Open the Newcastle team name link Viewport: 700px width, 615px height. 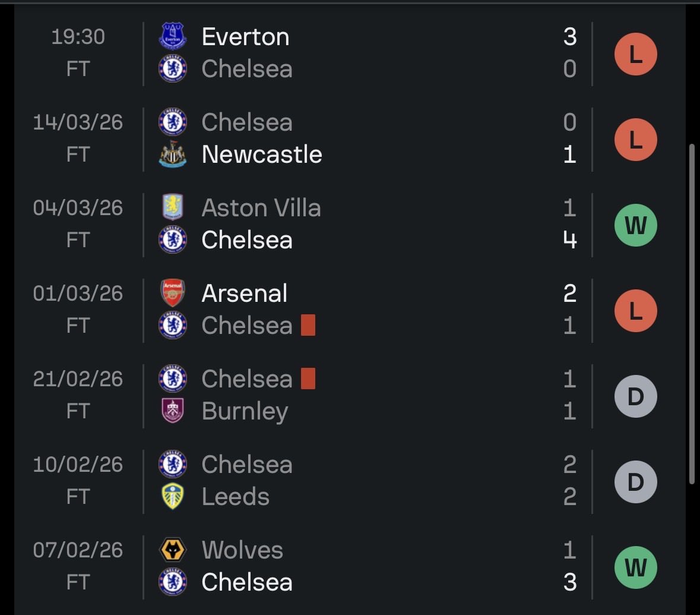click(x=262, y=154)
